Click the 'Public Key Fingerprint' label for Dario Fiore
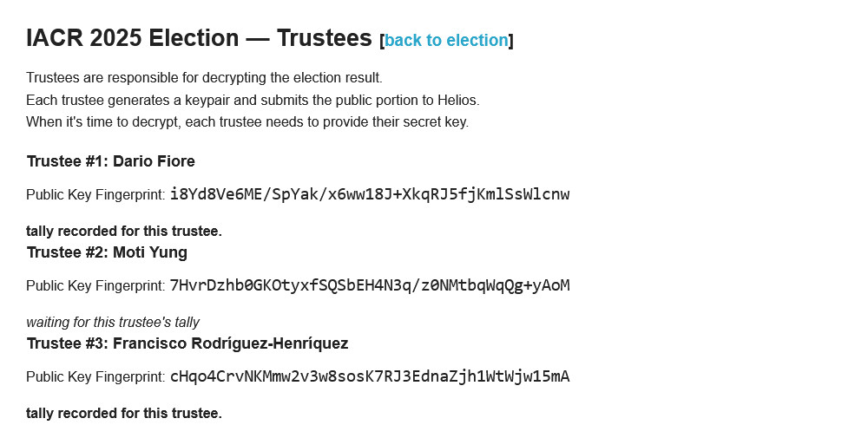The image size is (868, 438). tap(95, 194)
